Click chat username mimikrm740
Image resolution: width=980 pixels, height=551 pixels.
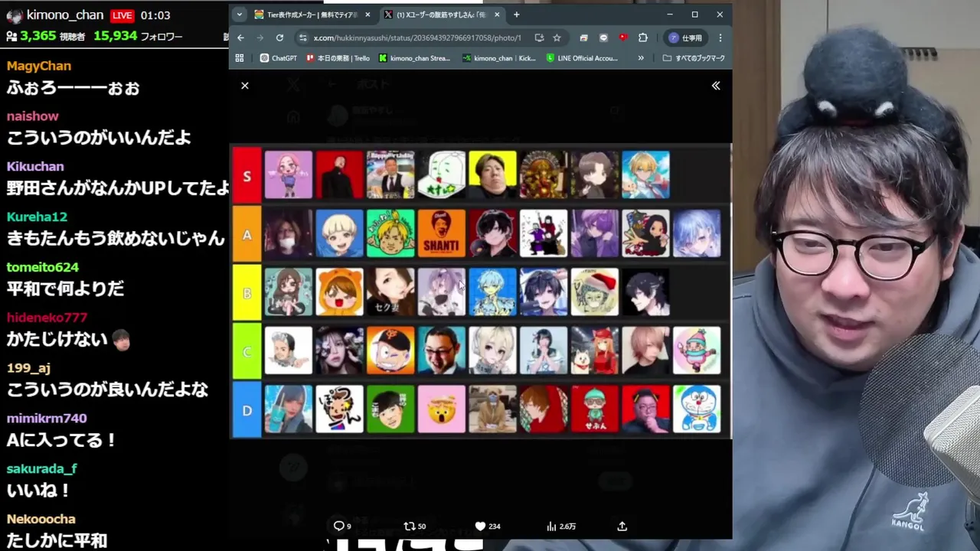[x=47, y=419]
